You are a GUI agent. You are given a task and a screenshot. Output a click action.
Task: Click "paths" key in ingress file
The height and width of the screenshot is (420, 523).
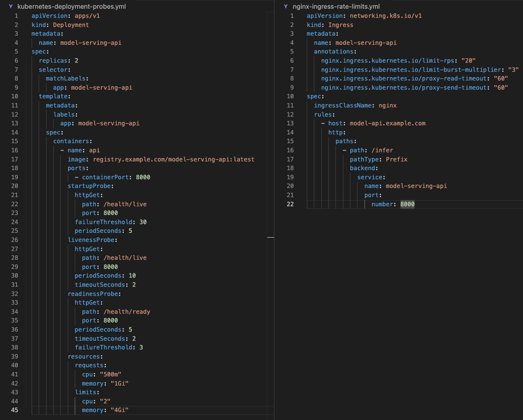(345, 141)
